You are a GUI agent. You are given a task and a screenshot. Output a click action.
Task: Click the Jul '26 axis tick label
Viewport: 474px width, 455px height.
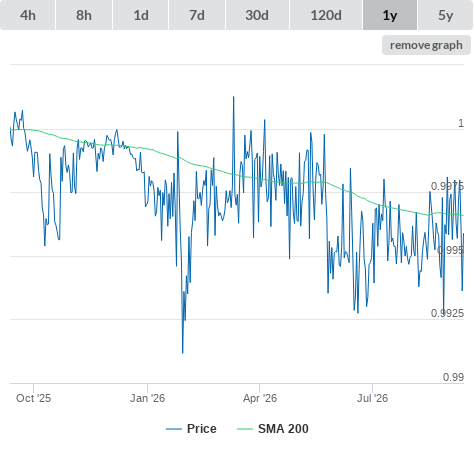coord(372,398)
